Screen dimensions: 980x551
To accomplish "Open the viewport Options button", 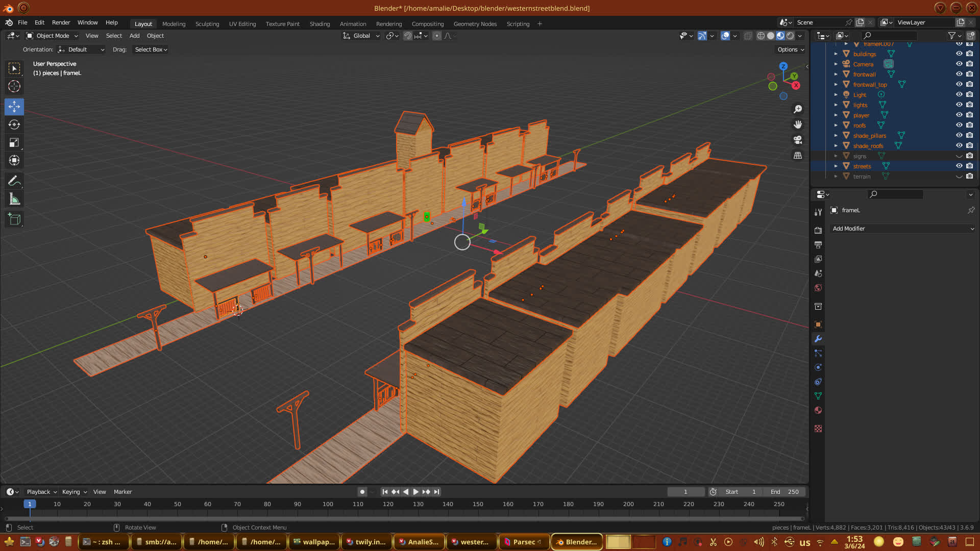I will (791, 49).
